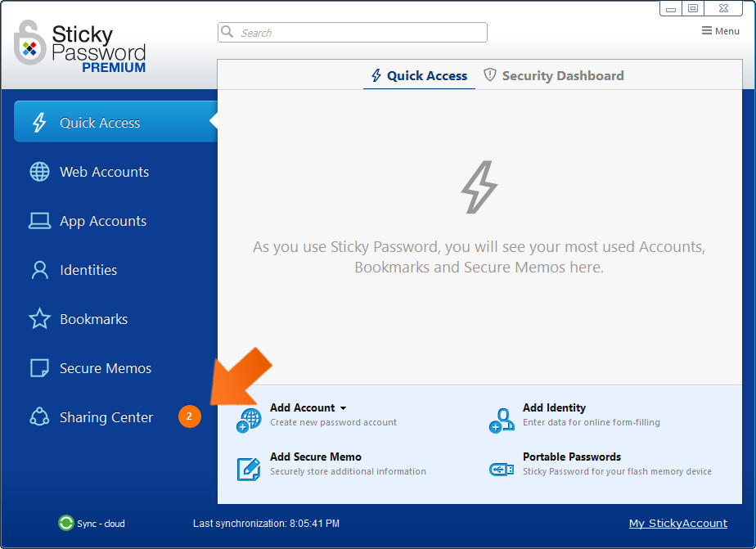Click the lightning icon on Quick Access tab
The width and height of the screenshot is (756, 549).
(x=376, y=75)
